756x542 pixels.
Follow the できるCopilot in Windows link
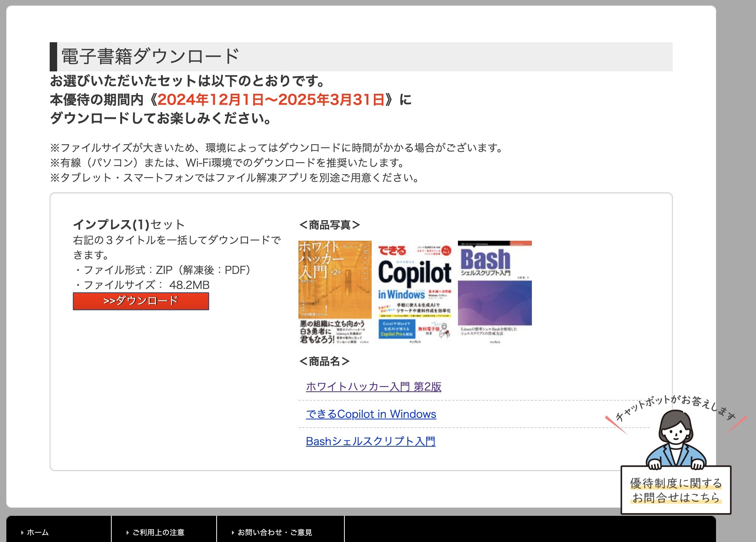pyautogui.click(x=371, y=414)
